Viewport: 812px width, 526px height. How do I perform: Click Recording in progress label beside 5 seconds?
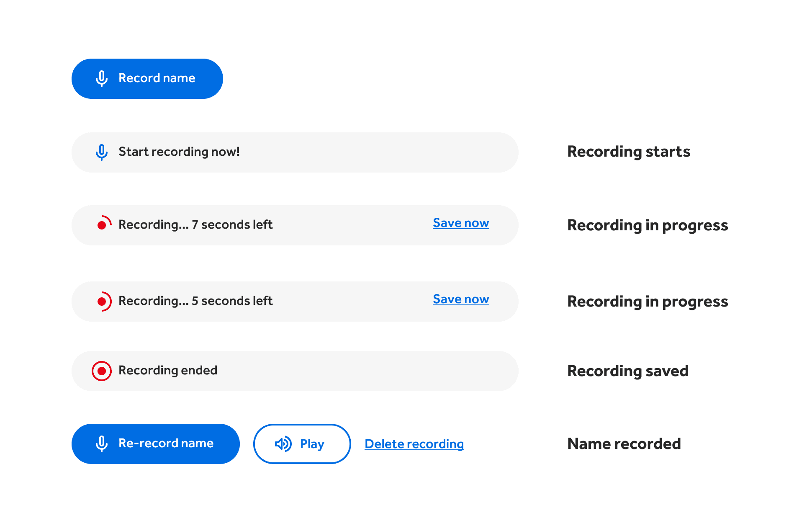point(648,302)
